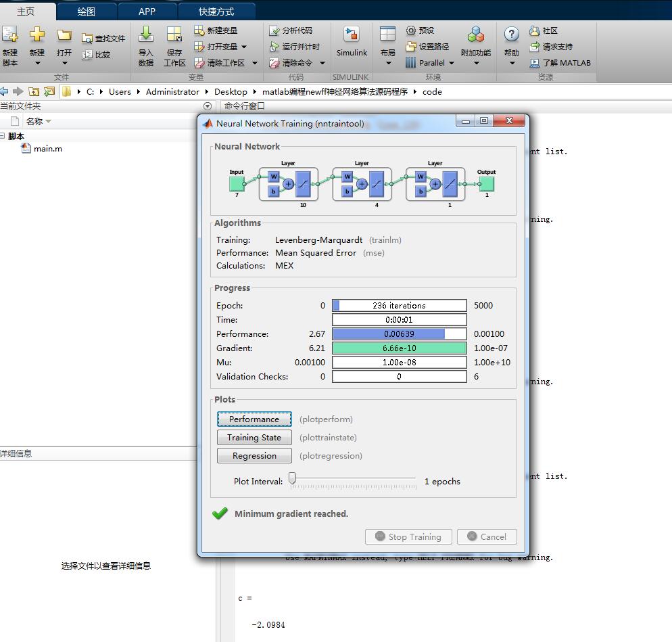
Task: Open the New (新建) dropdown arrow
Action: tap(37, 63)
